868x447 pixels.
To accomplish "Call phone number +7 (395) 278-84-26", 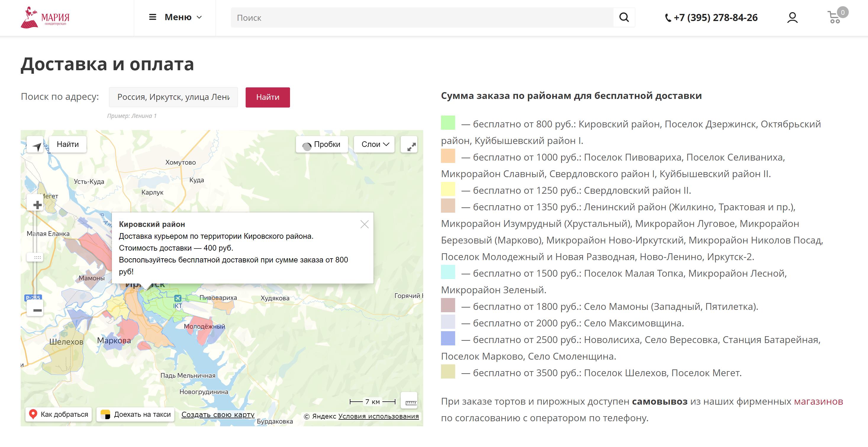I will (x=711, y=17).
